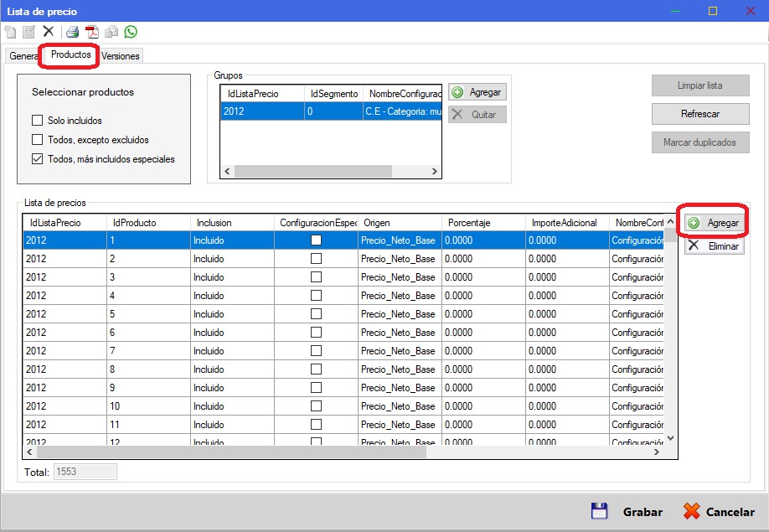
Task: Click IdSegmento column header in Grupos
Action: [334, 94]
